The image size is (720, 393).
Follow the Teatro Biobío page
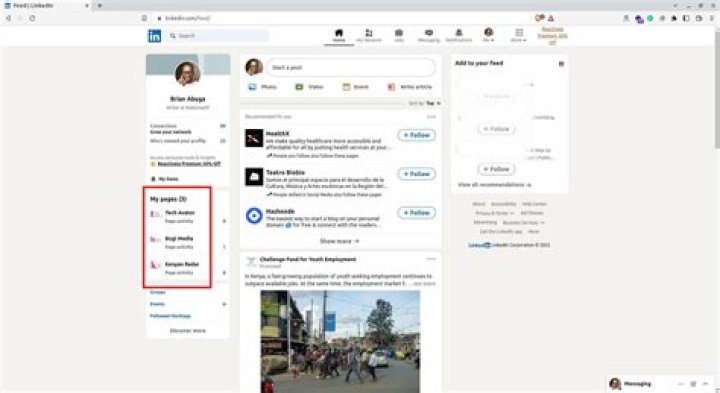click(416, 174)
